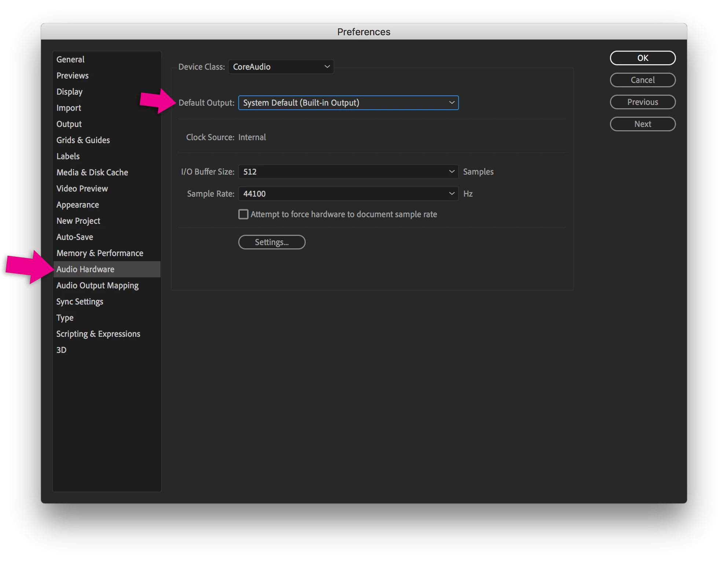Select Audio Output Mapping category
The image size is (728, 562).
pos(98,285)
